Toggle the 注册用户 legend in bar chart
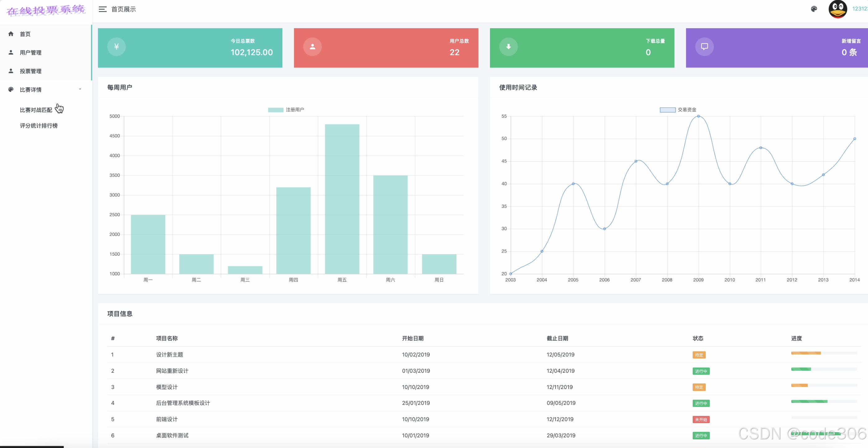The height and width of the screenshot is (448, 868). (x=286, y=110)
